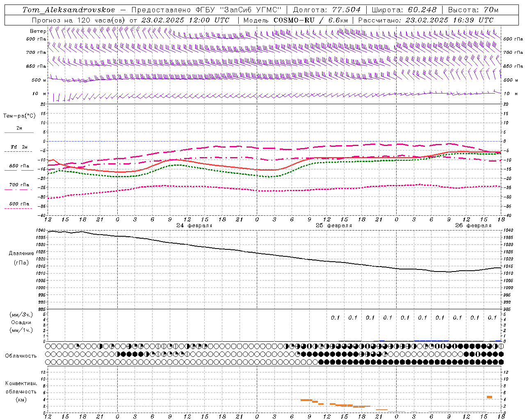Screen dimensions: 525x420
Task: Click the 985 tick on the left pressure axis
Action: pyautogui.click(x=42, y=309)
